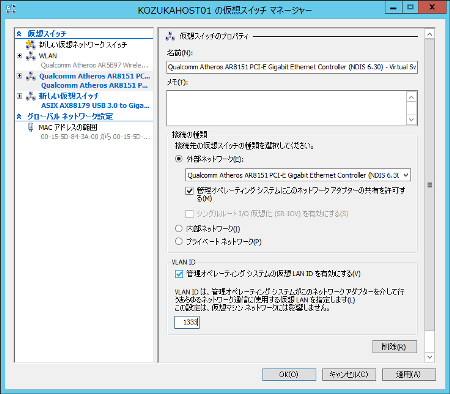Disable the management OS virtual LAN ID checkbox

179,274
